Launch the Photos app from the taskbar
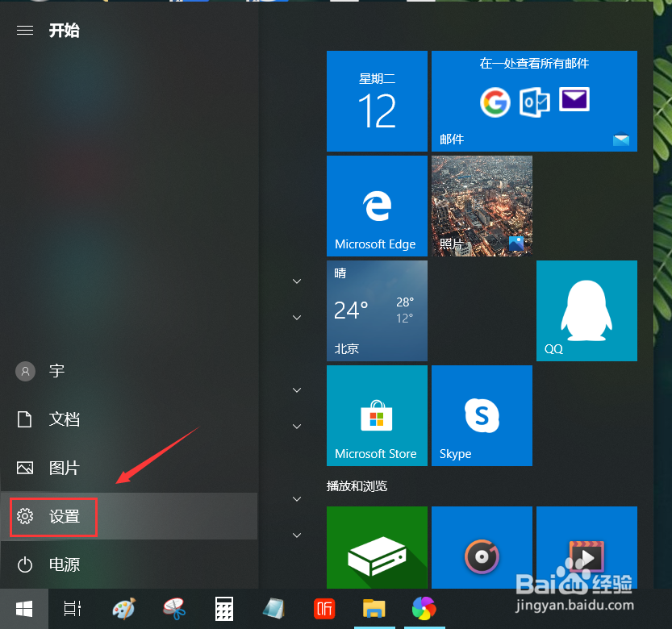This screenshot has height=629, width=672. [424, 609]
